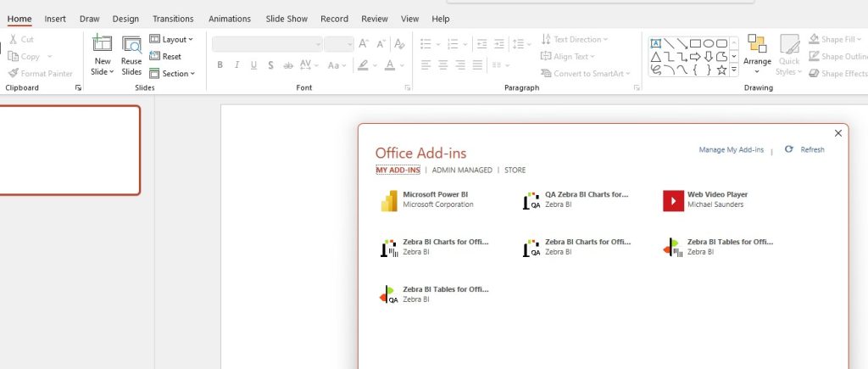
Task: Click Decrease Font Size icon
Action: click(x=381, y=44)
